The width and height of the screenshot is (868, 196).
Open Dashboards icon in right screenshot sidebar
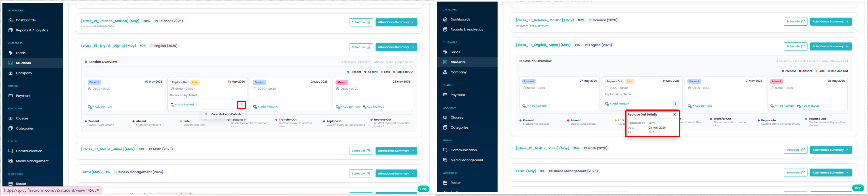tap(445, 20)
